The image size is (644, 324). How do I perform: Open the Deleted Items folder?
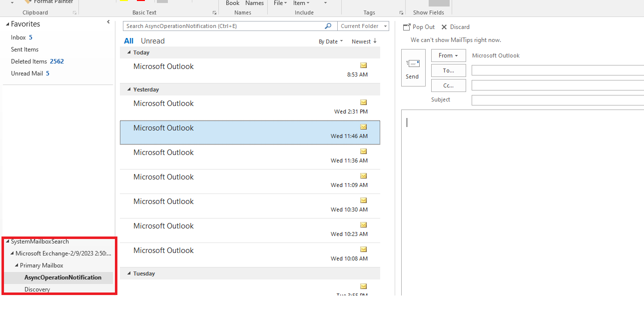pos(29,61)
